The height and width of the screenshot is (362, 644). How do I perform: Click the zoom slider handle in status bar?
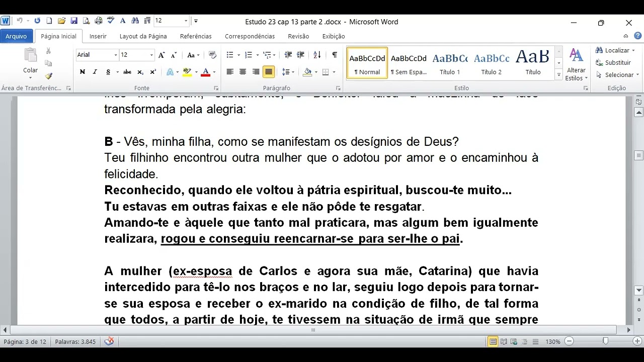pos(605,341)
